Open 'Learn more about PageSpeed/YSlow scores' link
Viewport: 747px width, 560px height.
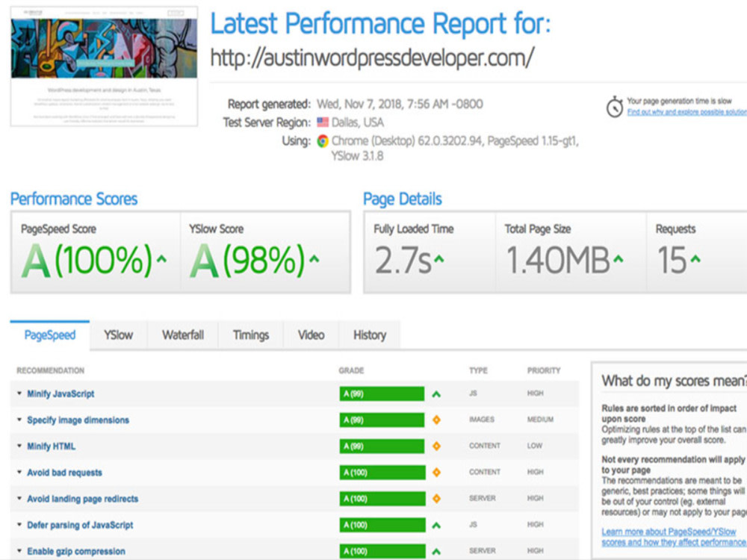(674, 537)
